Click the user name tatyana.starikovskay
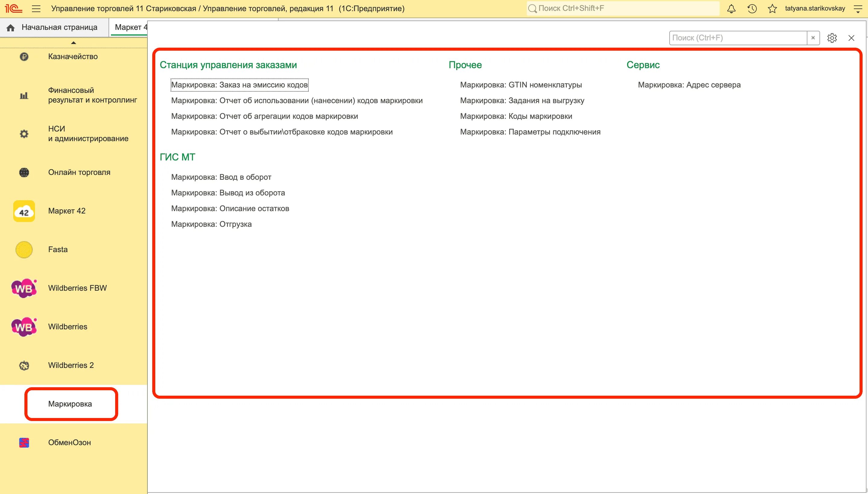The image size is (868, 494). pos(815,8)
